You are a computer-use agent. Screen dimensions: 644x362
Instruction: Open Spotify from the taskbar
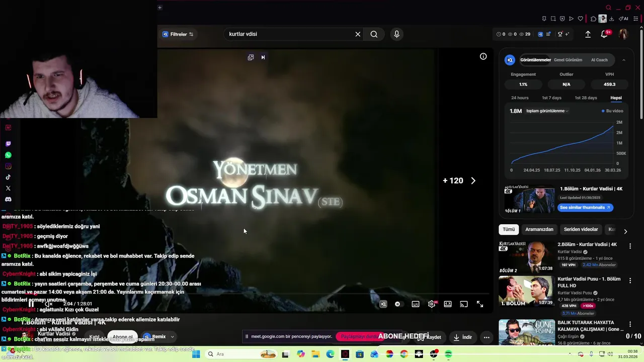[x=448, y=354]
